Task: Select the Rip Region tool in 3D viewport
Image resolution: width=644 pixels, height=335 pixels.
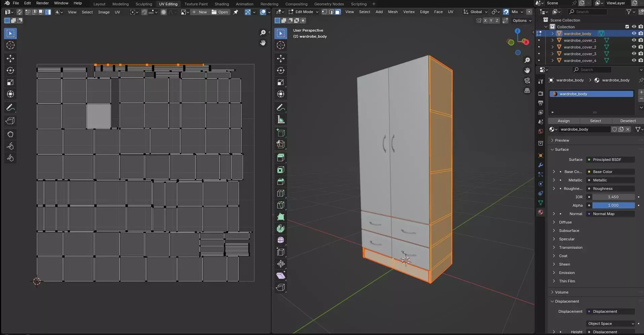Action: pyautogui.click(x=281, y=287)
